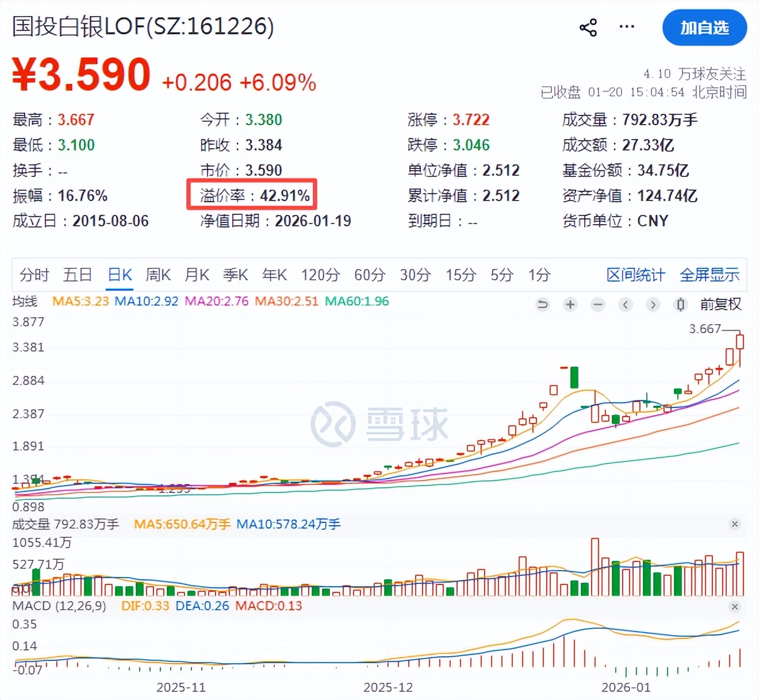Image resolution: width=759 pixels, height=700 pixels.
Task: Click the 资产净值 value 124.74亿
Action: (x=668, y=196)
